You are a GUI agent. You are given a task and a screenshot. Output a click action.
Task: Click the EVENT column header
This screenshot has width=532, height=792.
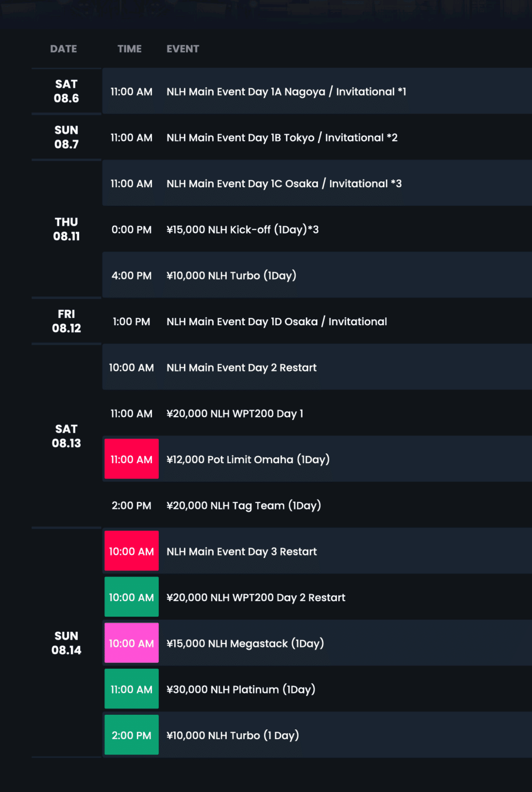[183, 49]
